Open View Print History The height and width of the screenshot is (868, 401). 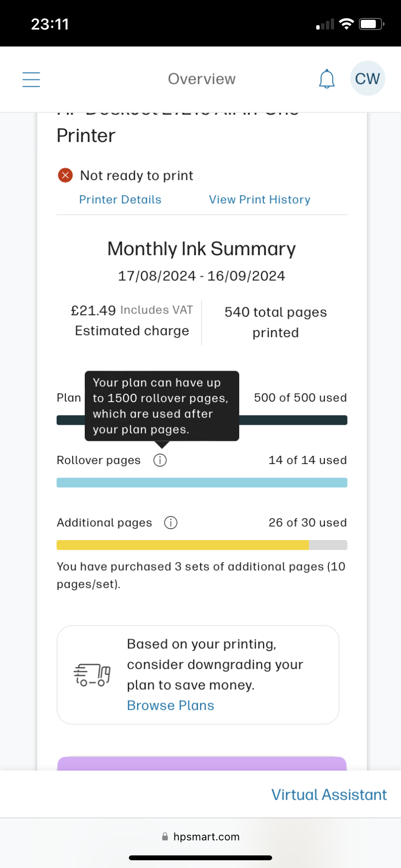point(260,200)
